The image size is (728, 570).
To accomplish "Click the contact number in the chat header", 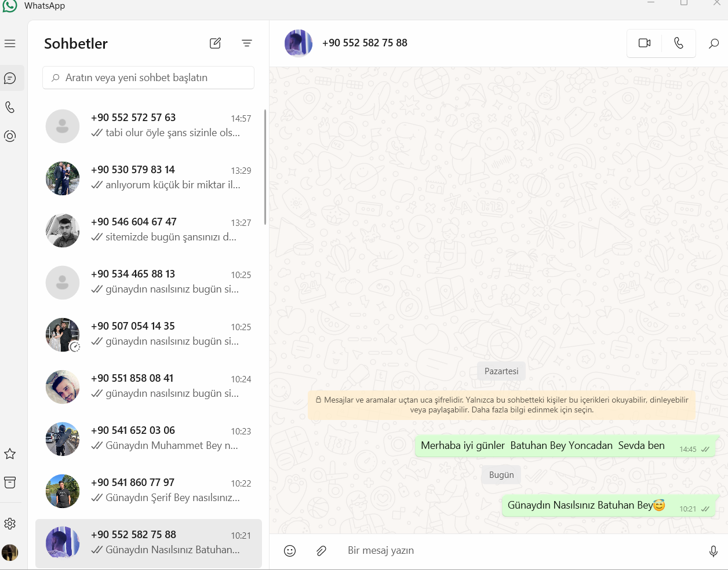I will (365, 43).
